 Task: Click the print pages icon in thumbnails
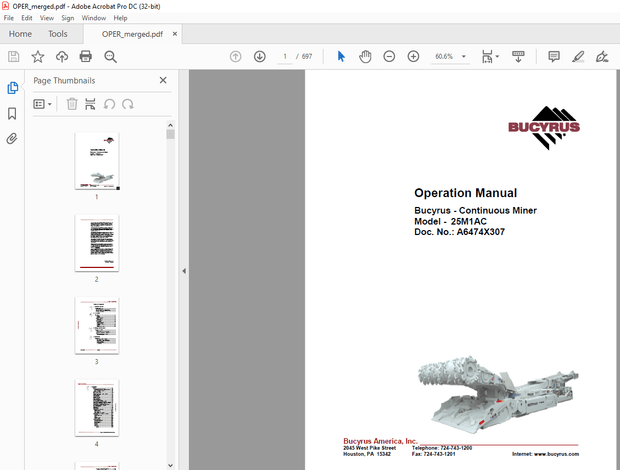click(90, 104)
